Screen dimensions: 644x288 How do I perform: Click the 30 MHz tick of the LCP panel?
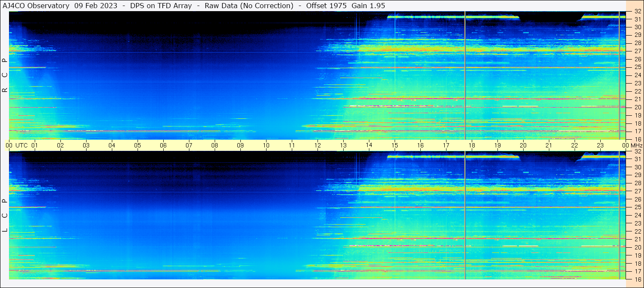637,167
